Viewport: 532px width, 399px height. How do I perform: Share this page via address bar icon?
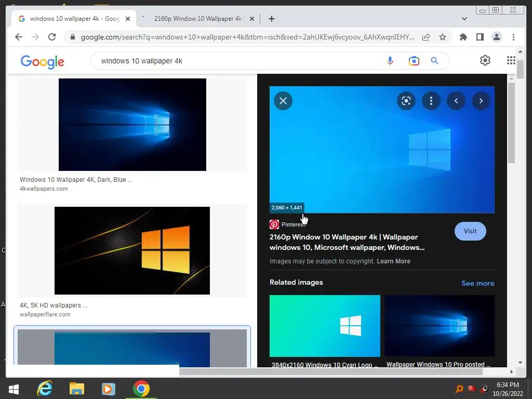click(x=426, y=37)
